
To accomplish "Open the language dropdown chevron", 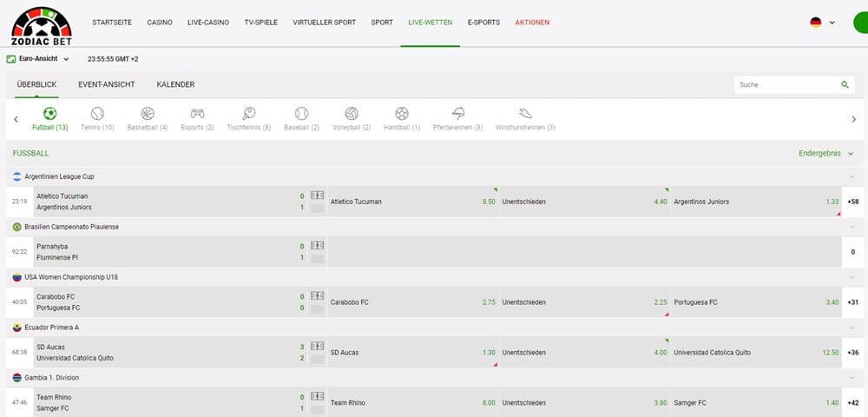I will 832,23.
